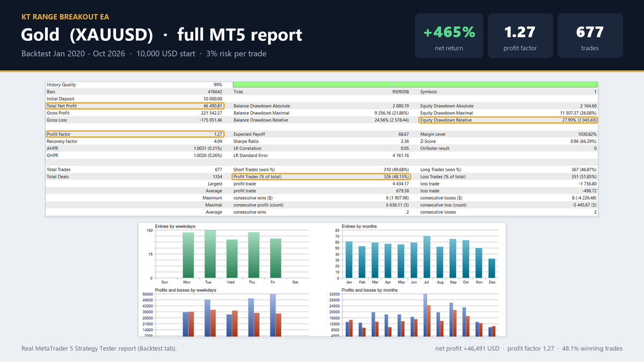Click Equity Drawdown Relative 27.99% (3 045.69)
The width and height of the screenshot is (644, 362).
(579, 120)
